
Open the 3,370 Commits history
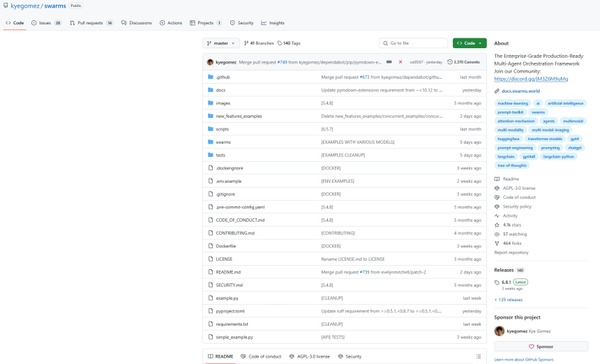[x=463, y=62]
